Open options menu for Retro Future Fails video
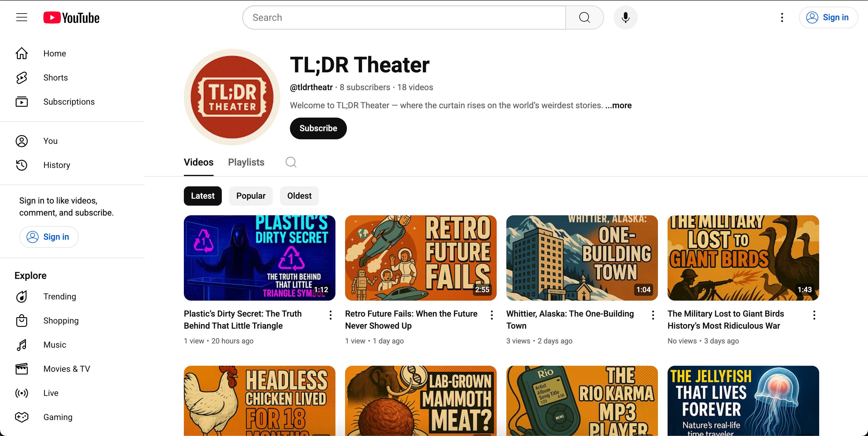This screenshot has height=436, width=868. click(492, 315)
